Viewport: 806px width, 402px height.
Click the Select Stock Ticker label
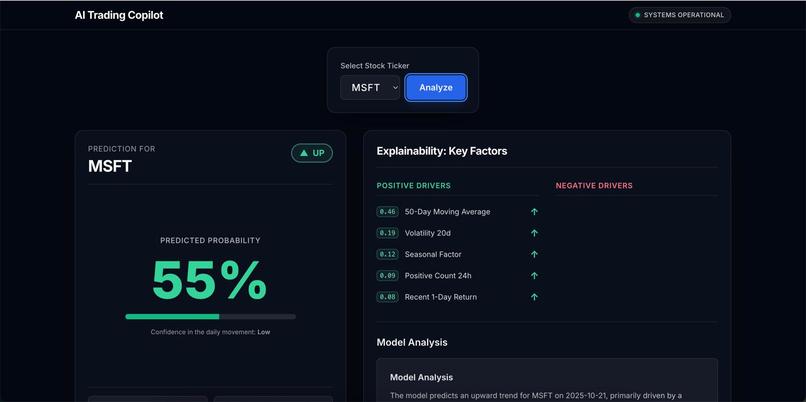click(x=375, y=66)
